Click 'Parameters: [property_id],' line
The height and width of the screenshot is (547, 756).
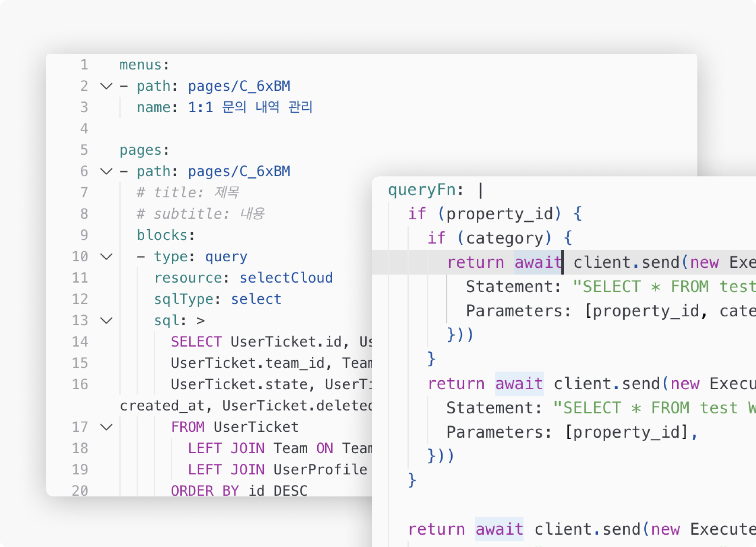[571, 432]
